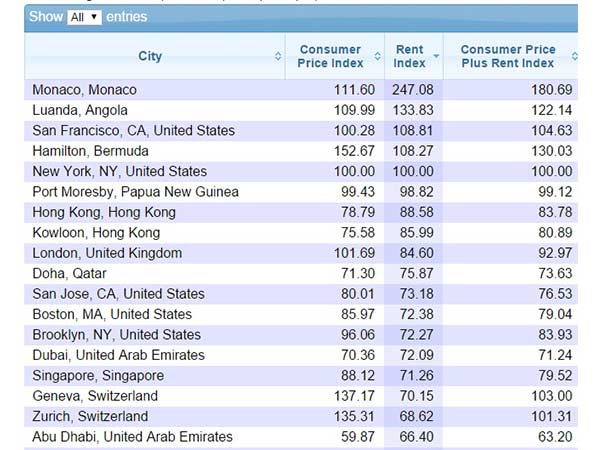The image size is (600, 450).
Task: Click sort arrows by Consumer Price Plus Rent Index
Action: coord(574,57)
